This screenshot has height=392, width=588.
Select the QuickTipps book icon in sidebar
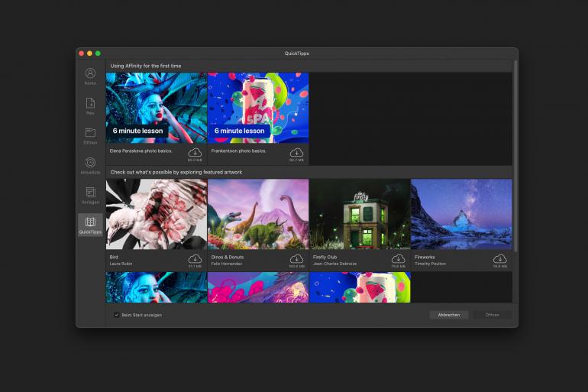click(x=90, y=225)
